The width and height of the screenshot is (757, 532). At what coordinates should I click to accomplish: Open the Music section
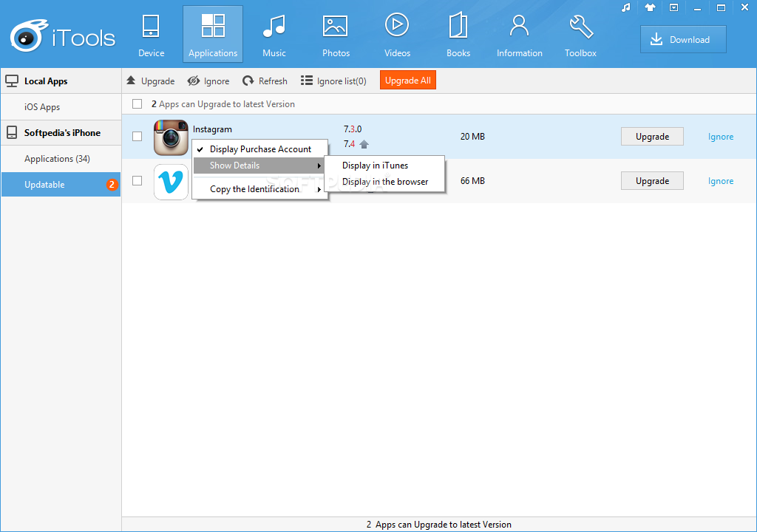point(274,35)
